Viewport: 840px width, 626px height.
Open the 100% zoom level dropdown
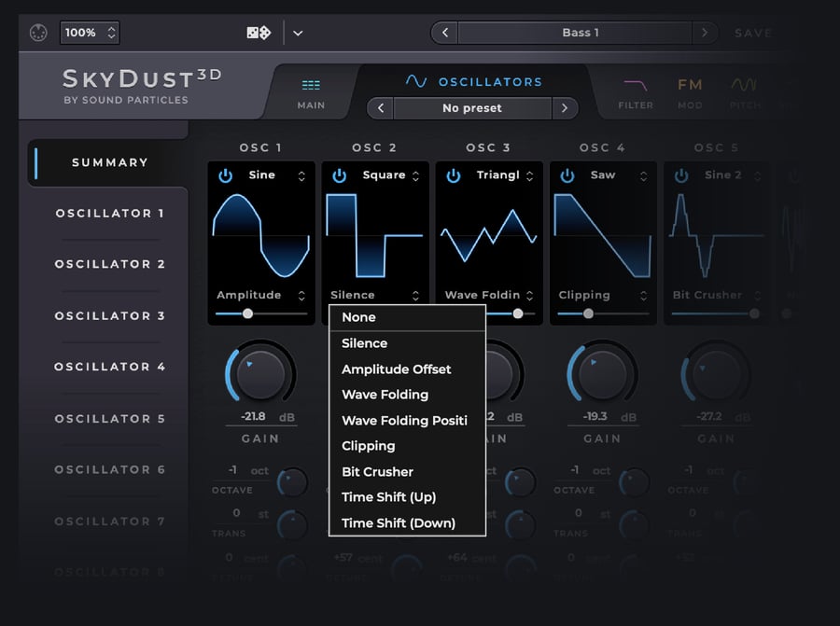(89, 32)
